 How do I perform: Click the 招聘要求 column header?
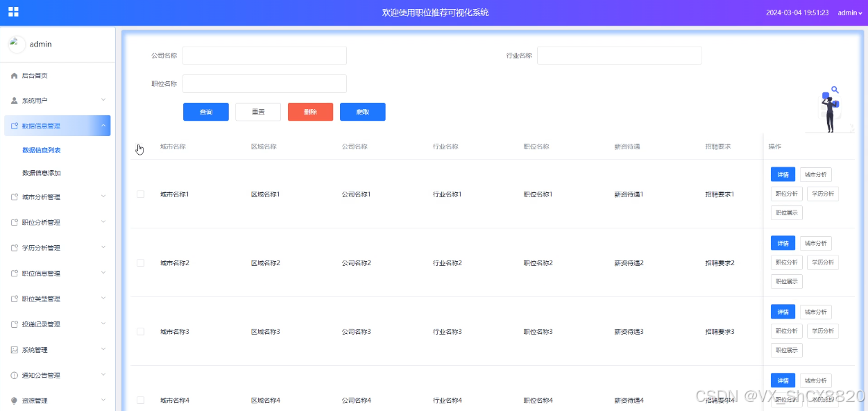[718, 147]
